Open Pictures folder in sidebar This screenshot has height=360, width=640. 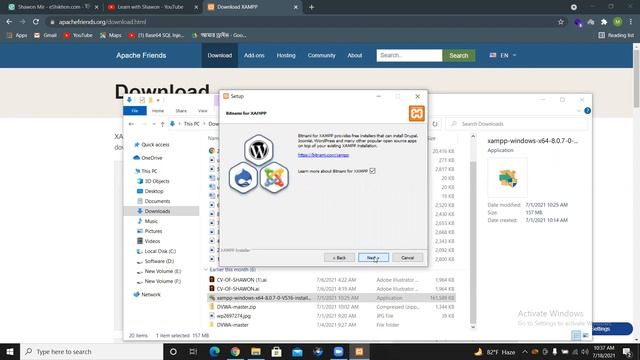[x=153, y=231]
